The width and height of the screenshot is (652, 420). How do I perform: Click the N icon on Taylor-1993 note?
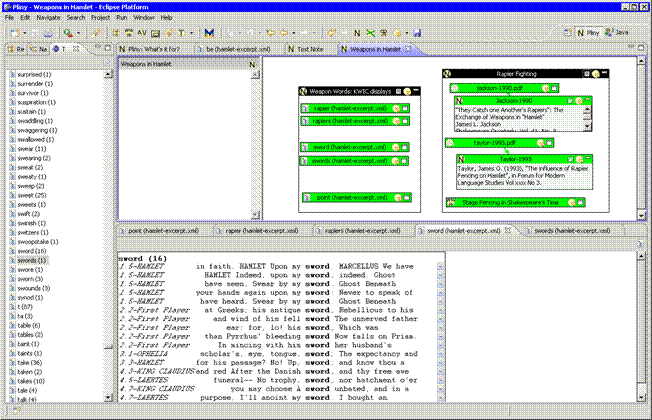coord(461,159)
